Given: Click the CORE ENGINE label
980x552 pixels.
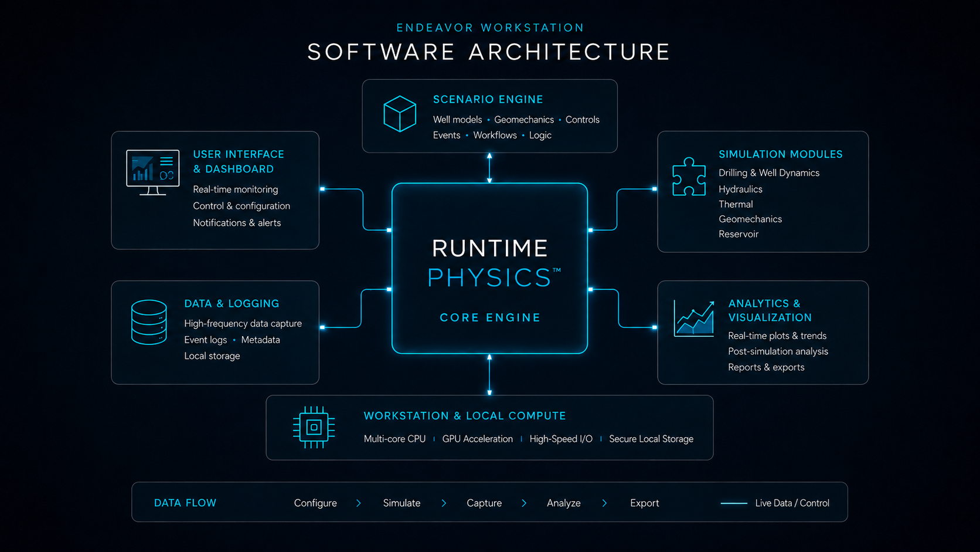Looking at the screenshot, I should 490,317.
